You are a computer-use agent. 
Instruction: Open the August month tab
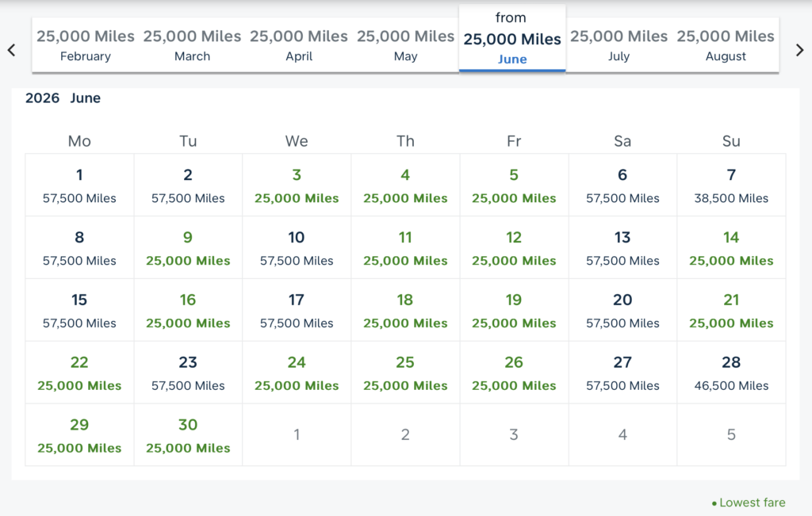pos(726,45)
